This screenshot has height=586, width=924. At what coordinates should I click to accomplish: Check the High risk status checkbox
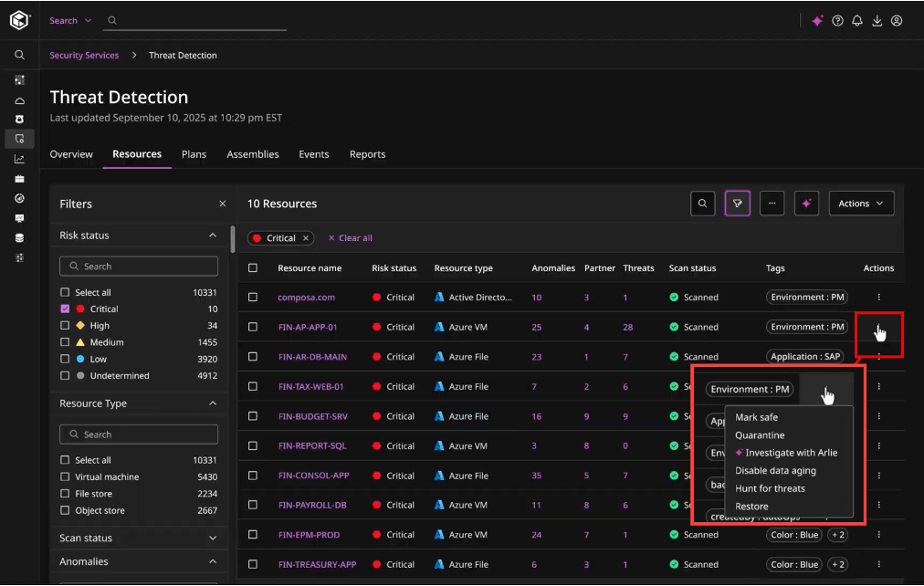[65, 326]
